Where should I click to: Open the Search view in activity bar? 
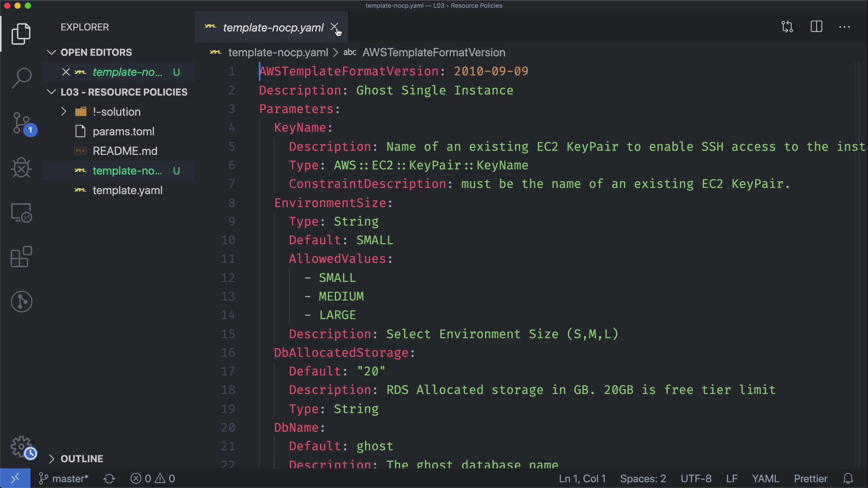point(21,78)
